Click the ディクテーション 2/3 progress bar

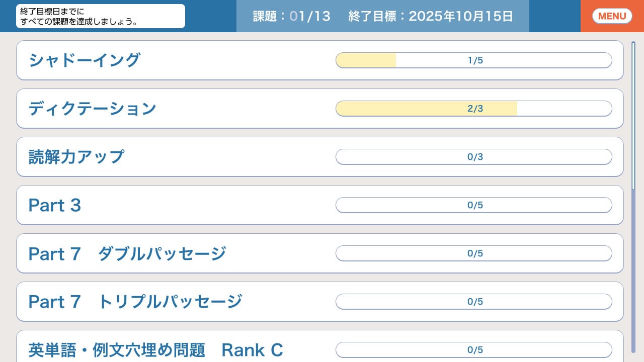pos(473,108)
